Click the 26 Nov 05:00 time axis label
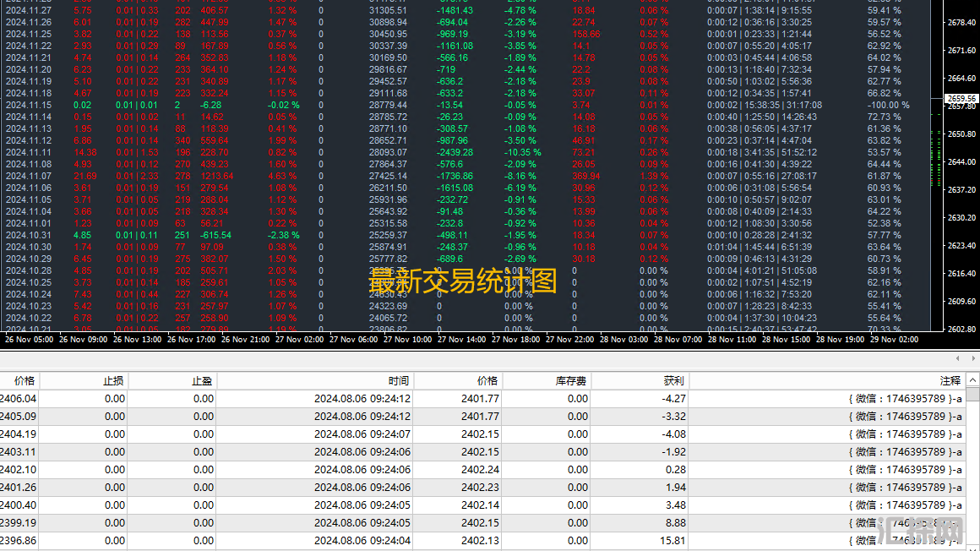Viewport: 980px width, 551px height. tap(30, 339)
